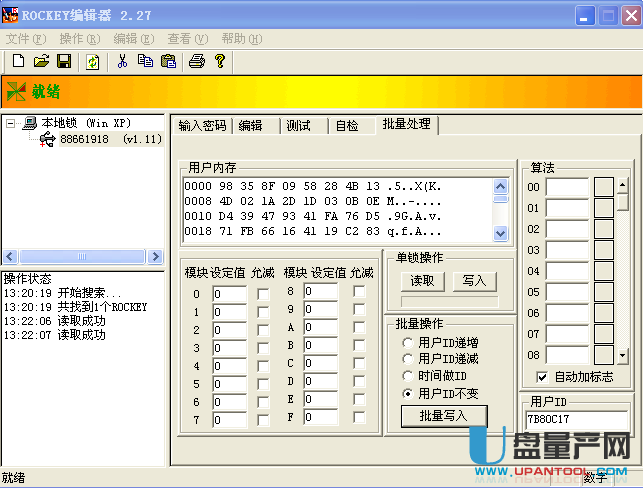The height and width of the screenshot is (488, 643).
Task: Click the user memory row 0010
Action: tap(312, 216)
